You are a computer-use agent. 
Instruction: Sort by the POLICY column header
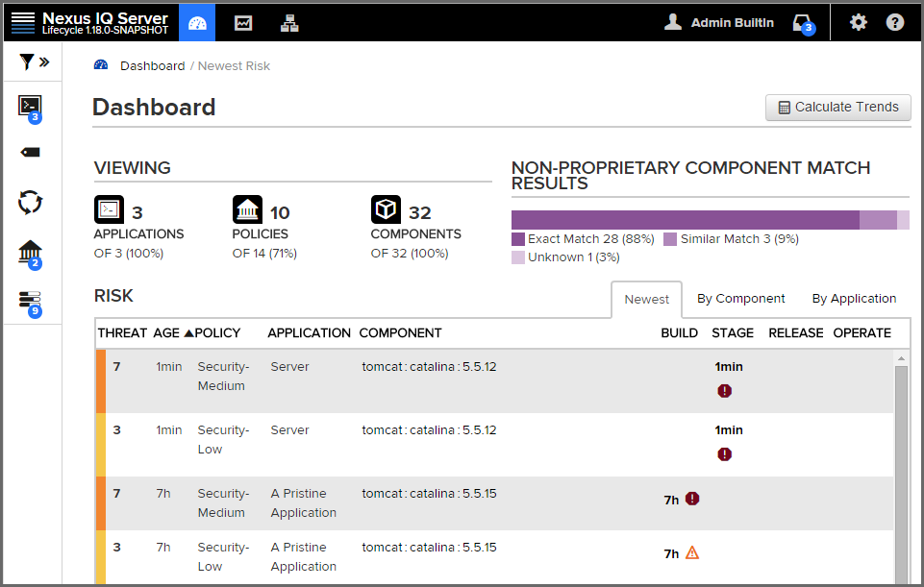[217, 333]
